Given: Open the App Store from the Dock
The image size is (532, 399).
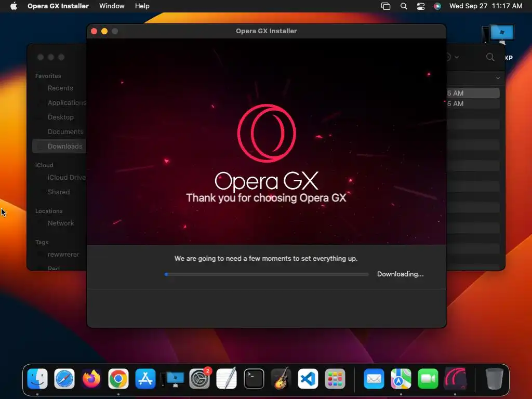Looking at the screenshot, I should (x=145, y=379).
